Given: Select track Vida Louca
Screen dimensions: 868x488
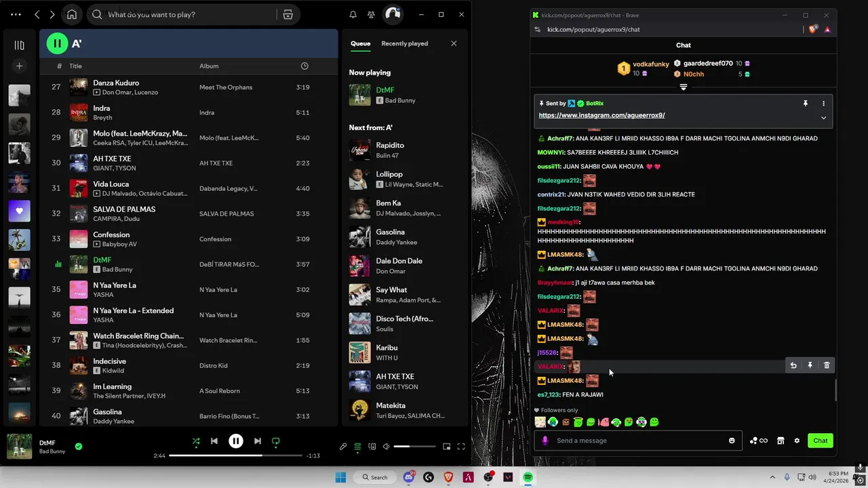Looking at the screenshot, I should [x=189, y=188].
